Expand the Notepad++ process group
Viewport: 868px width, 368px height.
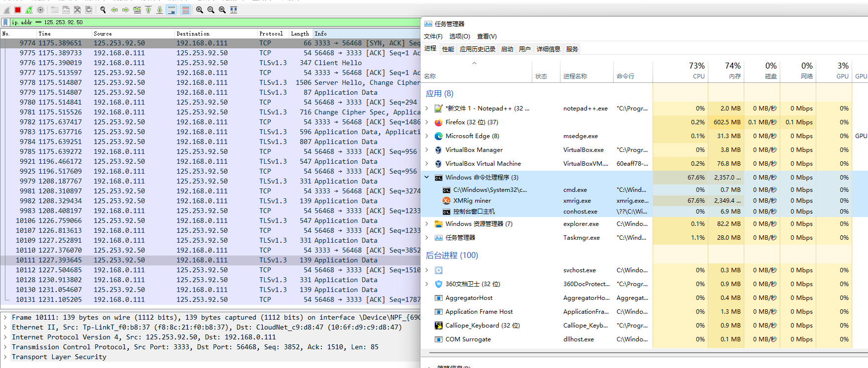(427, 109)
